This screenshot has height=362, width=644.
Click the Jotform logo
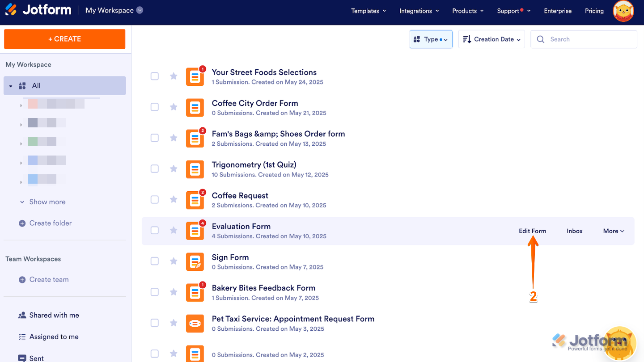click(x=38, y=10)
